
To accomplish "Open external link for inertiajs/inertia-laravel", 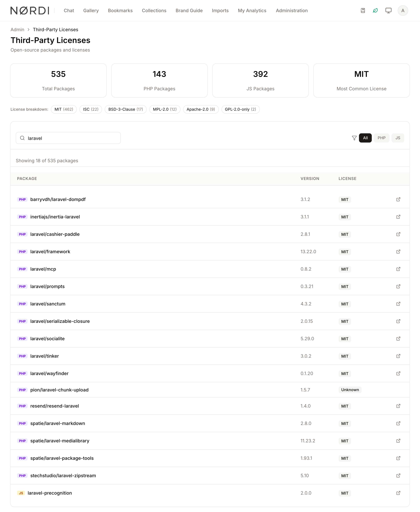I will 398,217.
